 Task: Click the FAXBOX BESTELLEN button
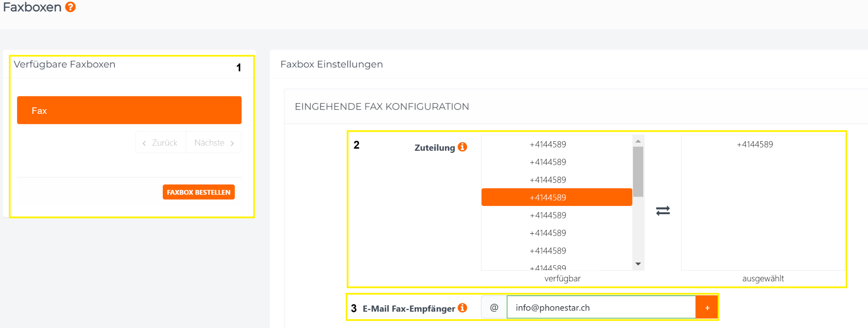pyautogui.click(x=198, y=192)
